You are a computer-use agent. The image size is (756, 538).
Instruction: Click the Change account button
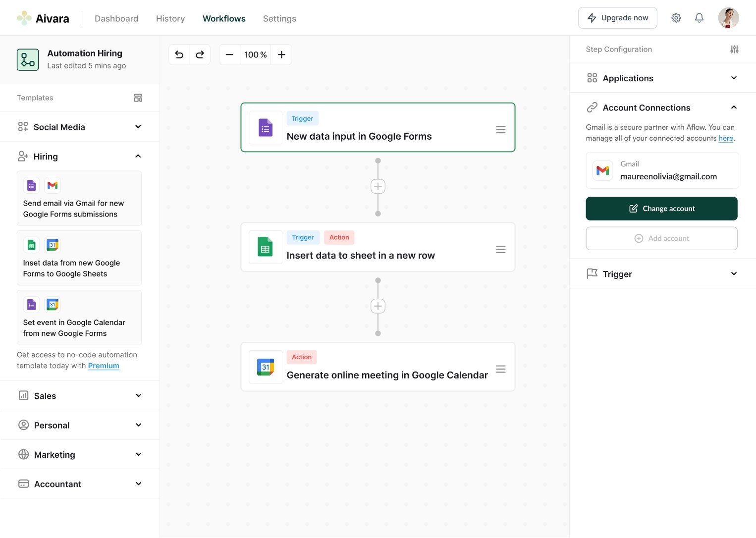point(661,209)
